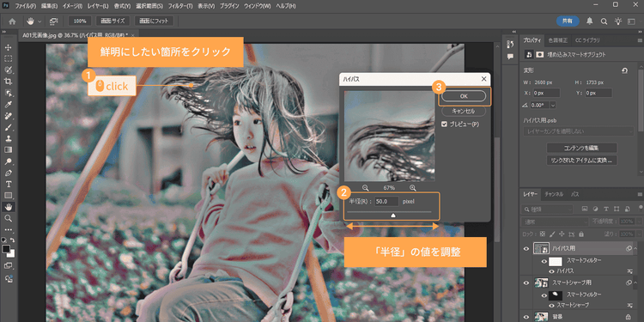Toggle visibility of ハイパス filter
644x322 pixels.
point(551,271)
